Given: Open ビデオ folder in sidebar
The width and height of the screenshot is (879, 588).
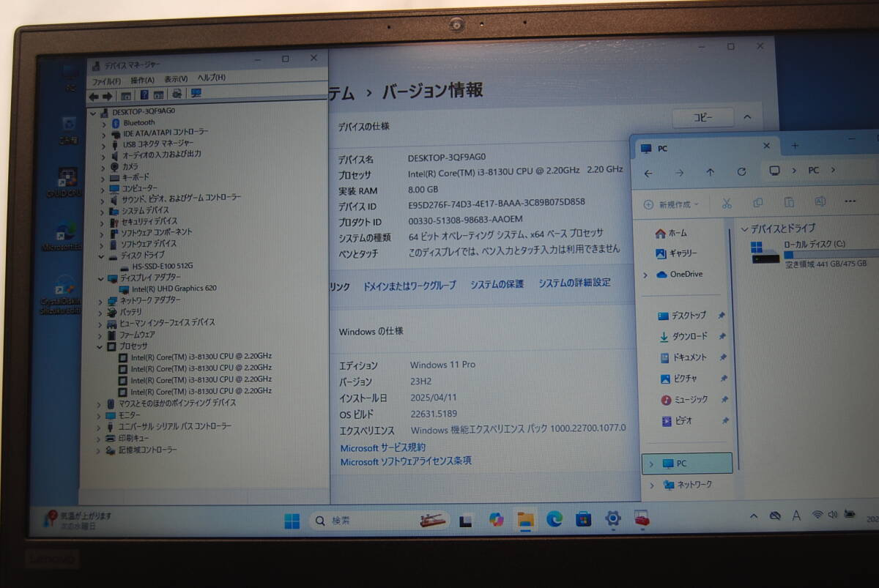Looking at the screenshot, I should click(677, 421).
